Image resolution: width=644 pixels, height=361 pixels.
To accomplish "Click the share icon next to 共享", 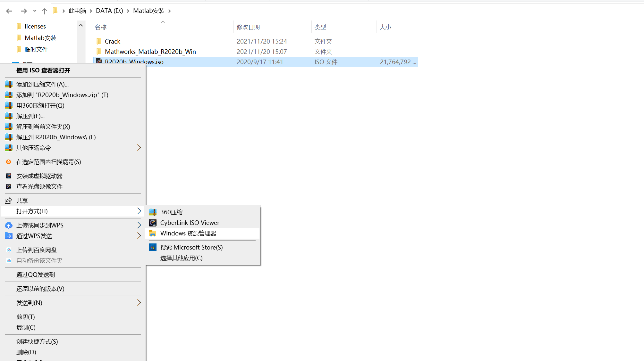I will pyautogui.click(x=9, y=201).
